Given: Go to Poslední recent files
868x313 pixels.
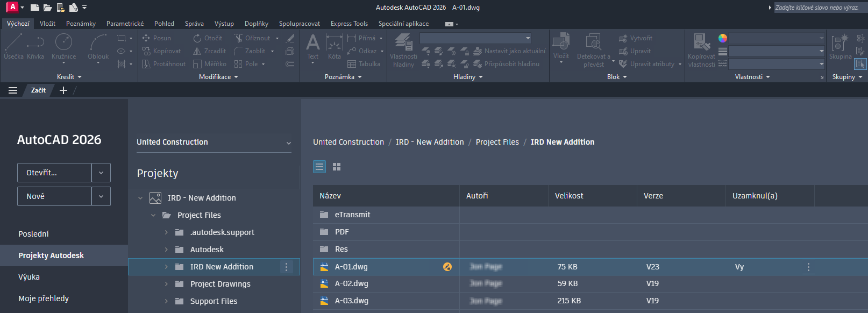Looking at the screenshot, I should pos(33,234).
